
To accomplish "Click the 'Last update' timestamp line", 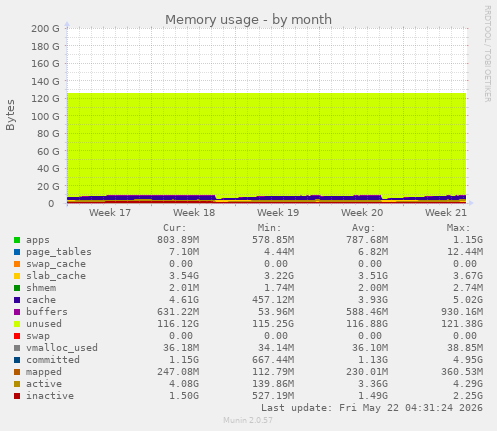I will (372, 408).
